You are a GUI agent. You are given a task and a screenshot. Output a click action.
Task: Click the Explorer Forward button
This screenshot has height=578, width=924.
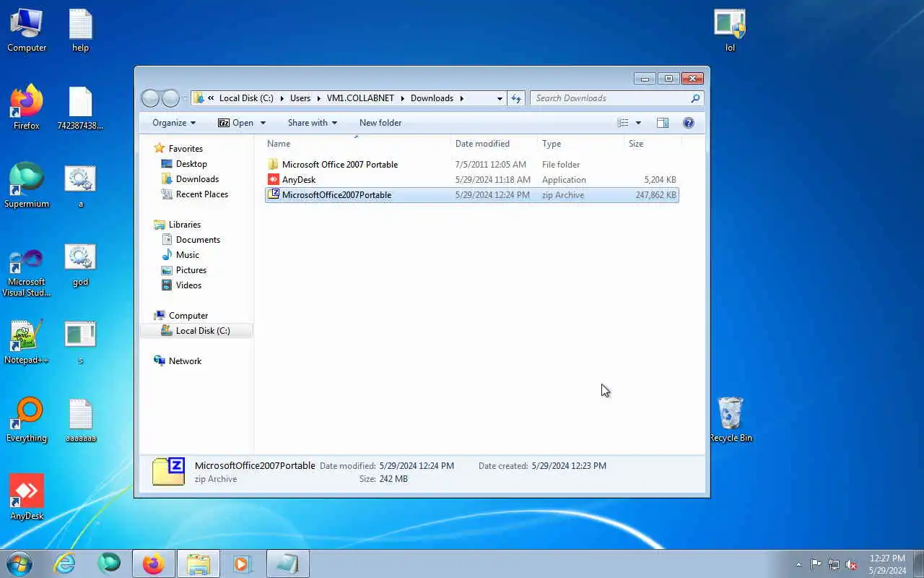pos(170,98)
